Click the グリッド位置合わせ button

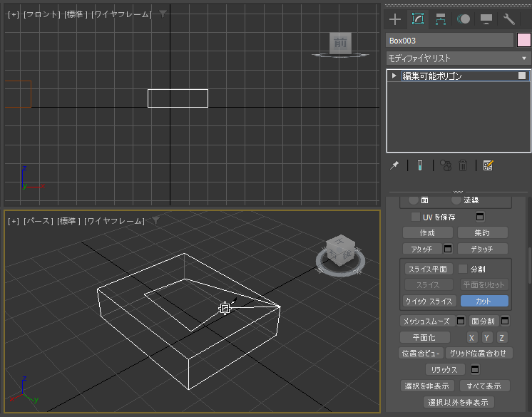tap(479, 354)
